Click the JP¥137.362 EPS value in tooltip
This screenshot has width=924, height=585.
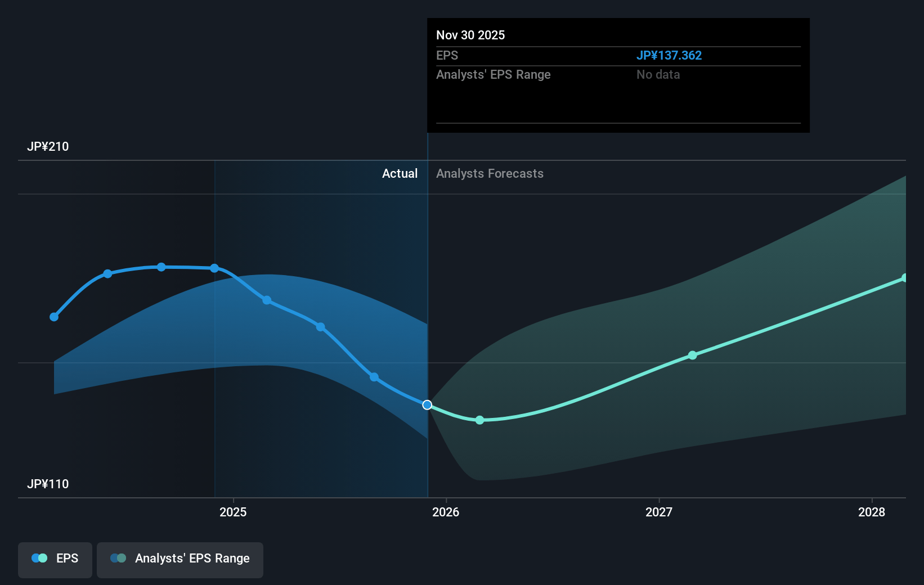click(669, 55)
